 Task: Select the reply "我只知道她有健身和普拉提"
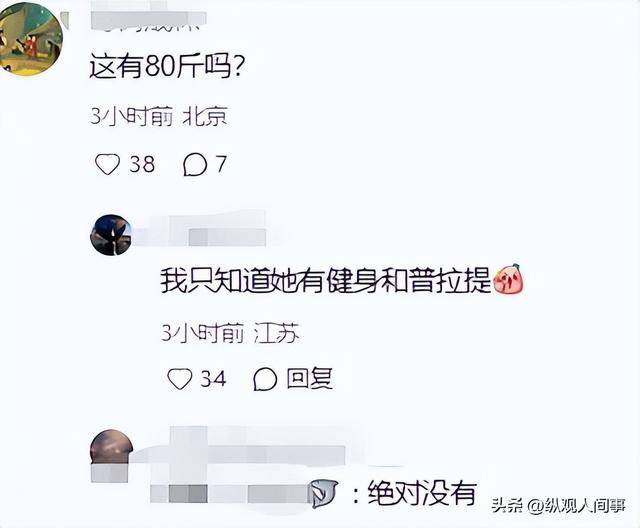pyautogui.click(x=325, y=281)
